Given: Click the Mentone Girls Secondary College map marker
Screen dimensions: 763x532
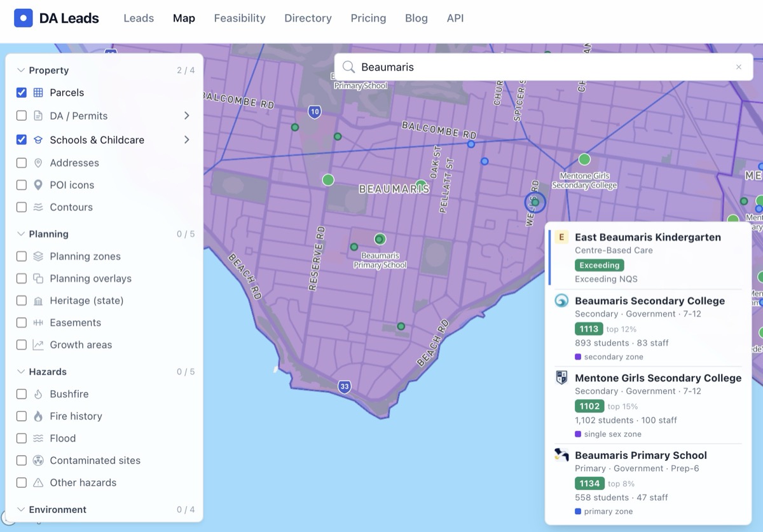Looking at the screenshot, I should (x=584, y=160).
